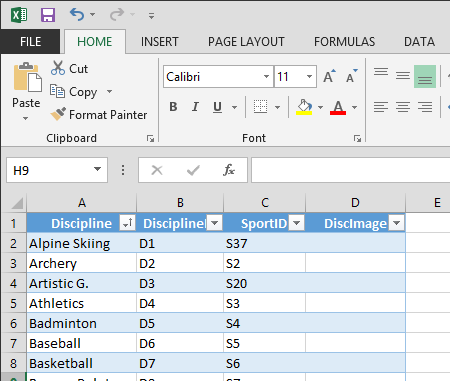
Task: Open Insert Function fx button
Action: 229,170
